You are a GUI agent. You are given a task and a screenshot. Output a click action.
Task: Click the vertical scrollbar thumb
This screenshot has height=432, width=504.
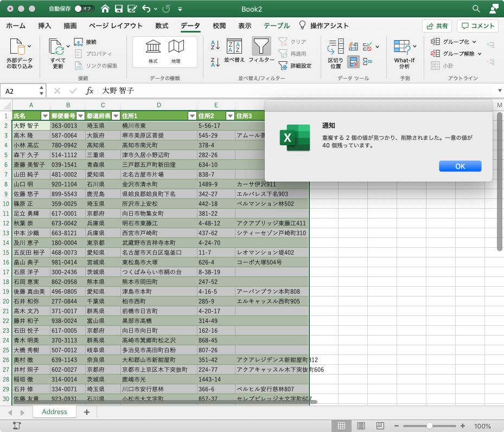500,182
